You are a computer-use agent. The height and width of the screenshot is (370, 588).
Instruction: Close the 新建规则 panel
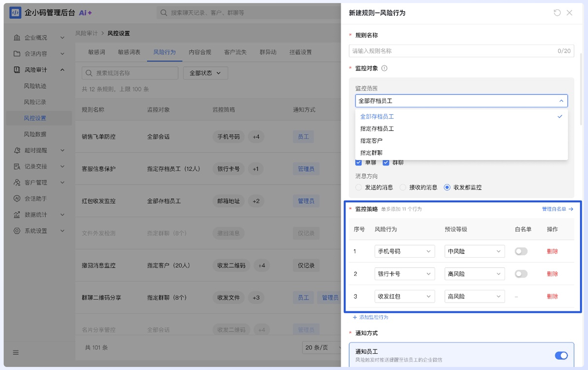pyautogui.click(x=569, y=13)
